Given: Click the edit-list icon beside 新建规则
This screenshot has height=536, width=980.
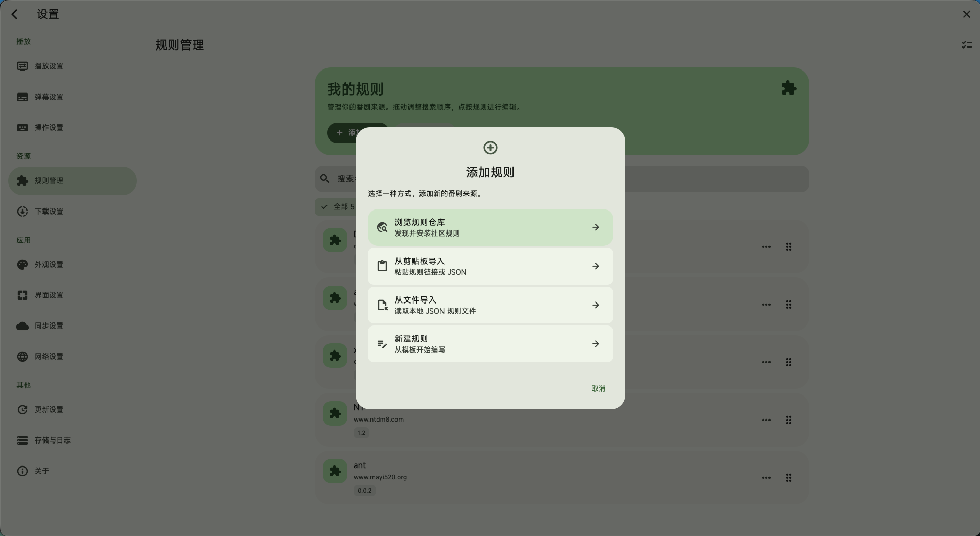Looking at the screenshot, I should tap(382, 344).
